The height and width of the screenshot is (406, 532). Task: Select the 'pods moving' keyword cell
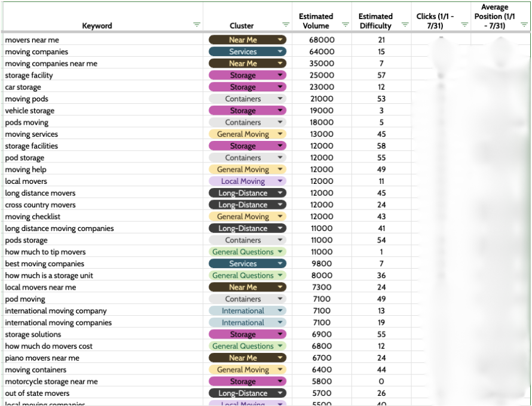[103, 122]
